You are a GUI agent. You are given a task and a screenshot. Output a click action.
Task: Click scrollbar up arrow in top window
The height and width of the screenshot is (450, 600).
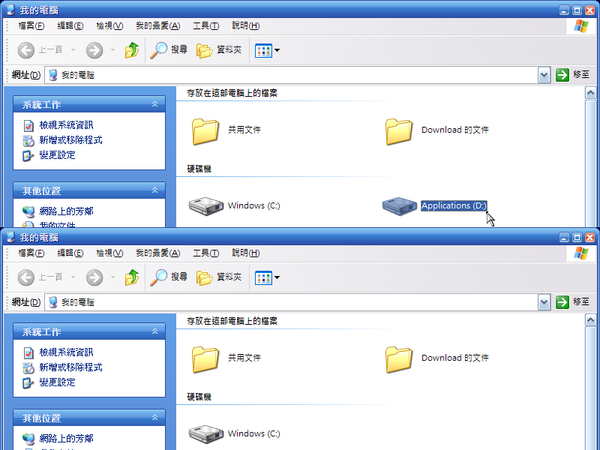590,93
